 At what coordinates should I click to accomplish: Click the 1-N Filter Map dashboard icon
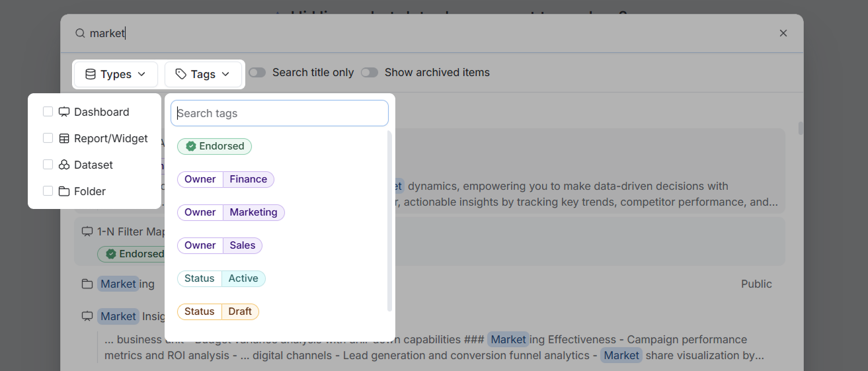pos(87,231)
